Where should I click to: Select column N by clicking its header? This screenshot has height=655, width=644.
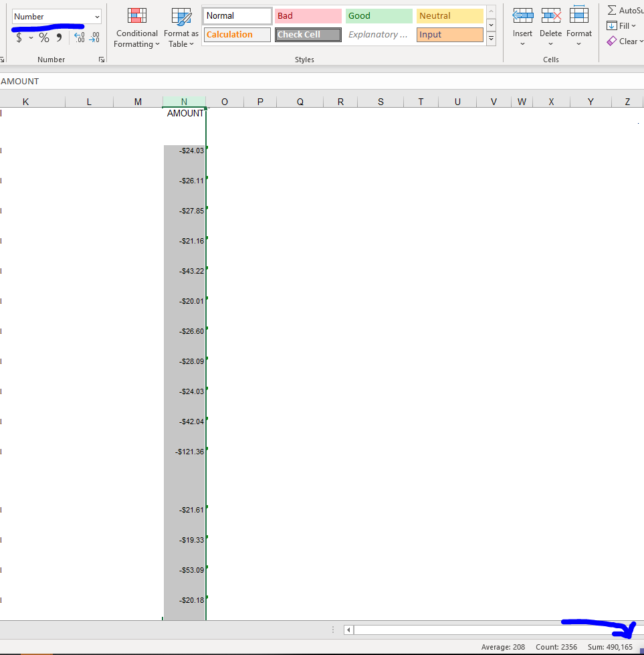tap(184, 101)
